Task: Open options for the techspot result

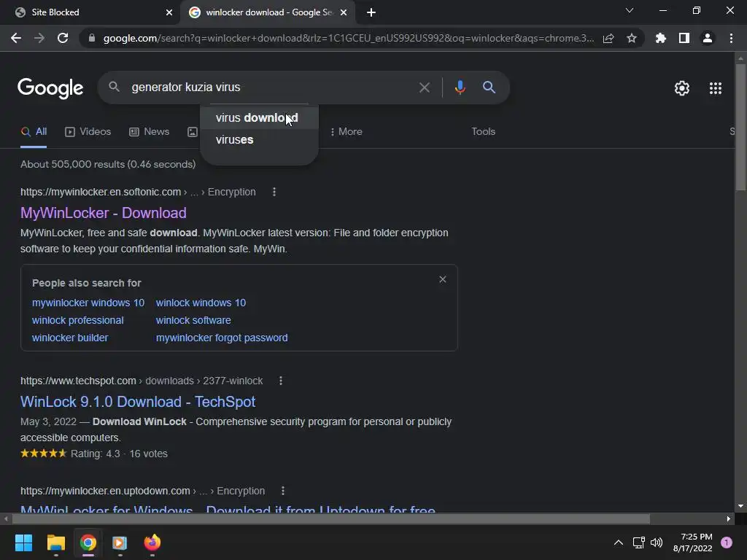Action: 281,381
